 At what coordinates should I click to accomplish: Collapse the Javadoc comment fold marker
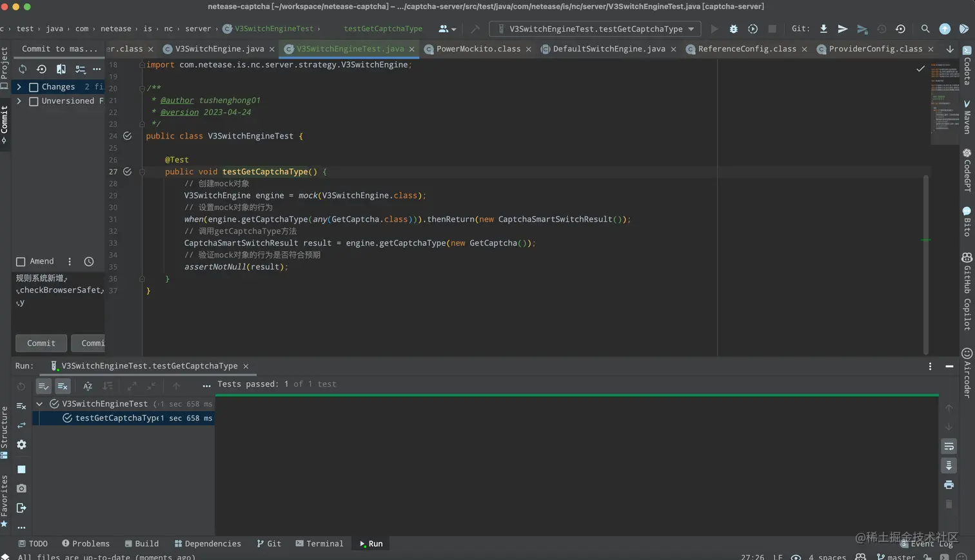(x=142, y=88)
